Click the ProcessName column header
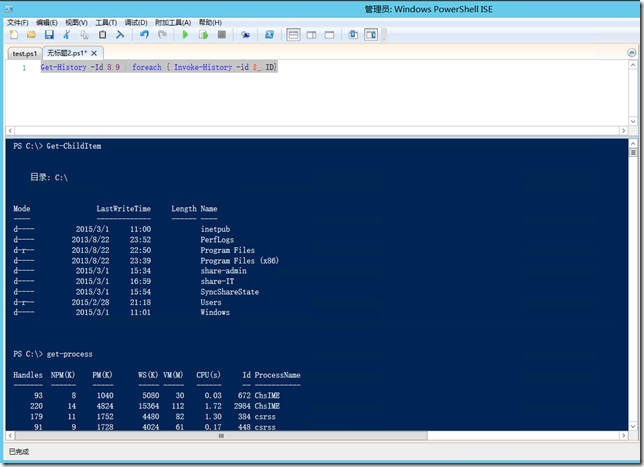The height and width of the screenshot is (467, 644). (278, 375)
